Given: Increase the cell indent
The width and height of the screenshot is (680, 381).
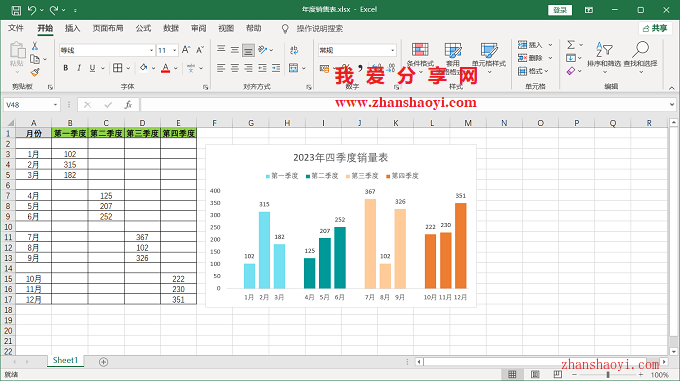Looking at the screenshot, I should 276,68.
